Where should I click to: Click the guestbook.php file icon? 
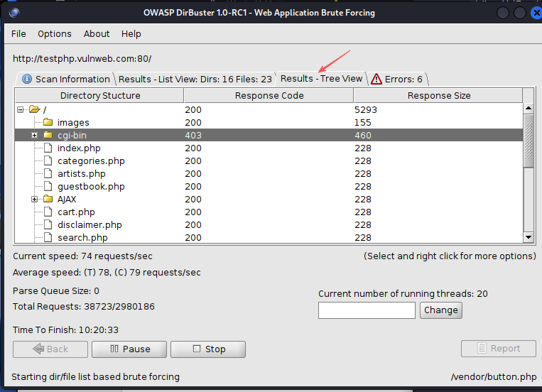[48, 186]
